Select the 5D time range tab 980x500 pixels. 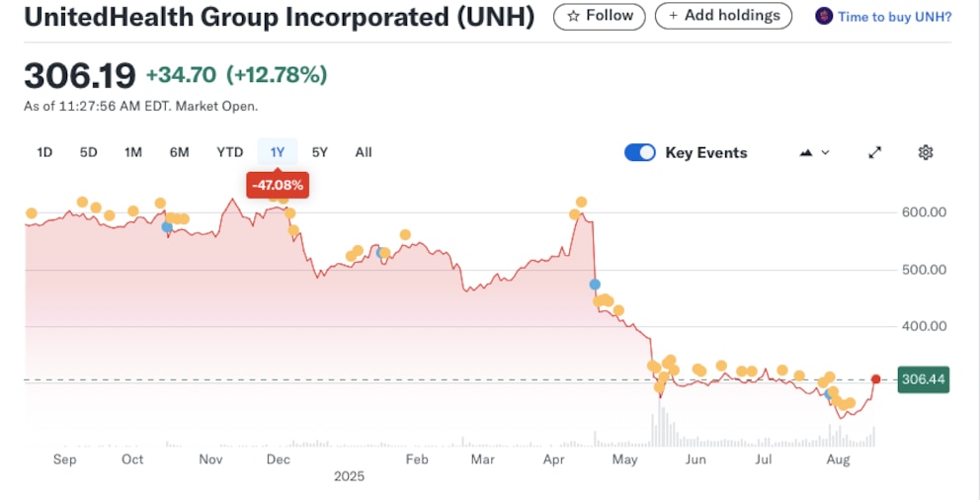89,152
